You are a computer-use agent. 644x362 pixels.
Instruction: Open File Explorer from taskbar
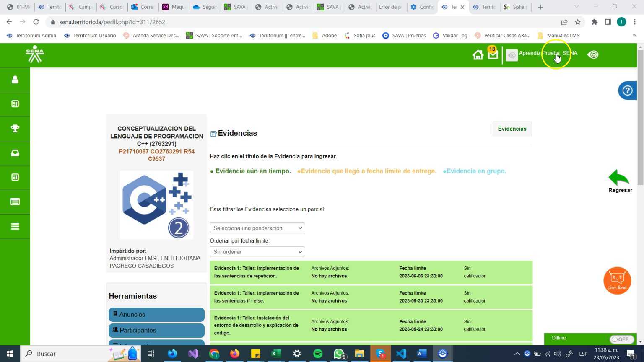(359, 354)
